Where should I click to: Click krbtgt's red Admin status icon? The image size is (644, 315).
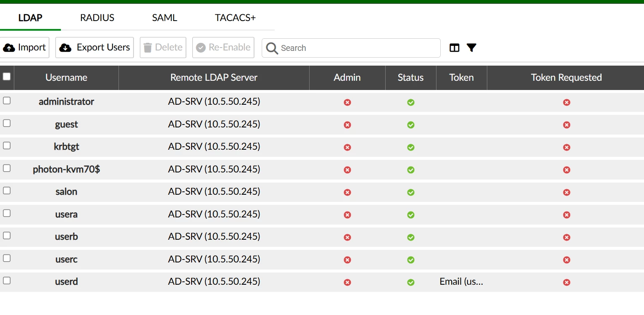[347, 147]
